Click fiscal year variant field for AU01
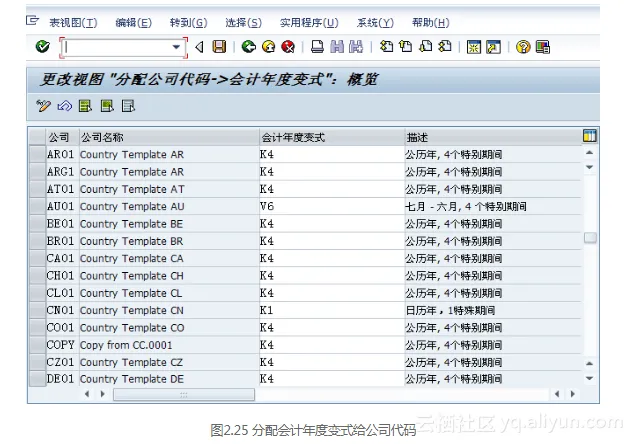Image resolution: width=634 pixels, height=444 pixels. tap(330, 207)
